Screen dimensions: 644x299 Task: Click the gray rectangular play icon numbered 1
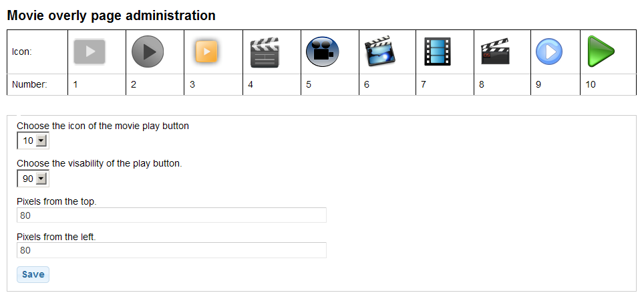coord(90,52)
